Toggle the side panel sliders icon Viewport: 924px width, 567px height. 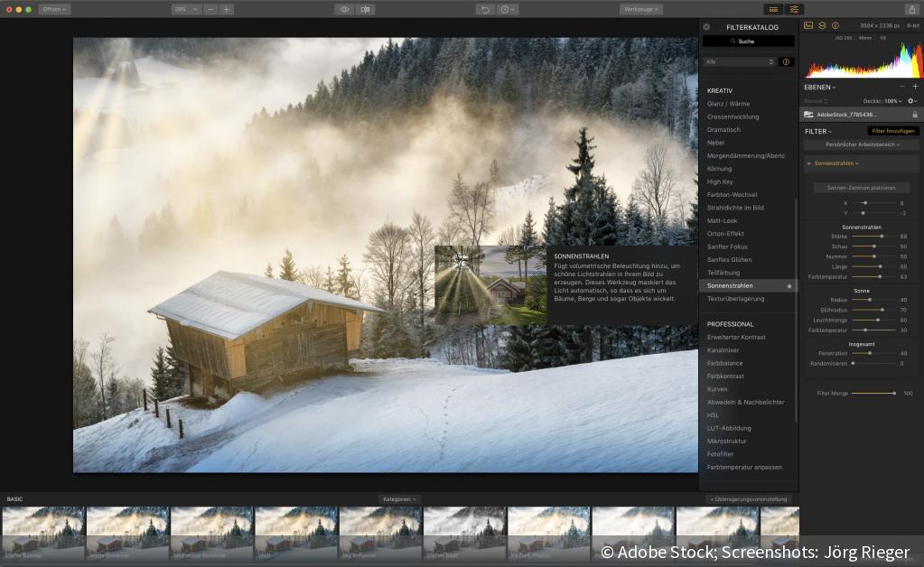[x=794, y=9]
